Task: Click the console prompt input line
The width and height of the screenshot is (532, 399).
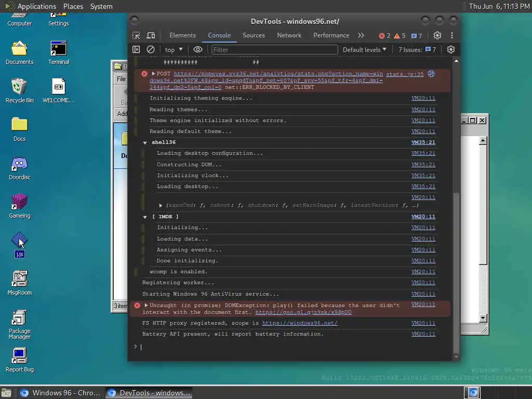Action: click(x=294, y=347)
